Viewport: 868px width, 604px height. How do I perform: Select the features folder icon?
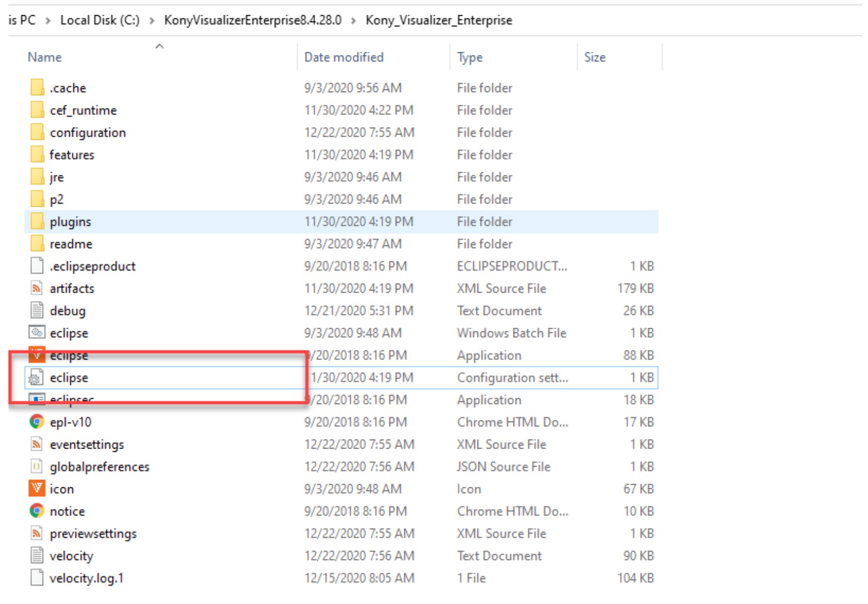[x=37, y=154]
